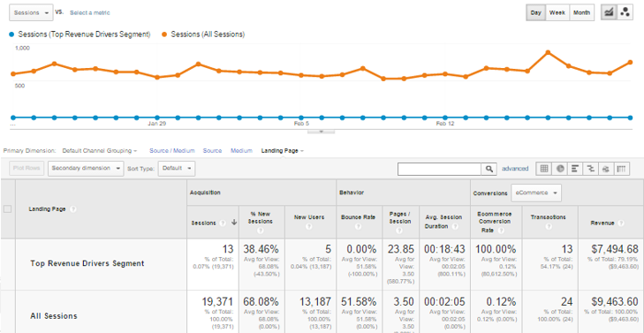Select the comparison view icon
This screenshot has height=333, width=644.
(591, 169)
